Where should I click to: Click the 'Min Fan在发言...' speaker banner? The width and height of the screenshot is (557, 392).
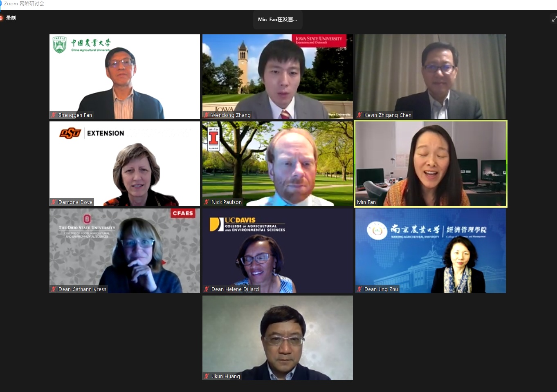(x=278, y=19)
